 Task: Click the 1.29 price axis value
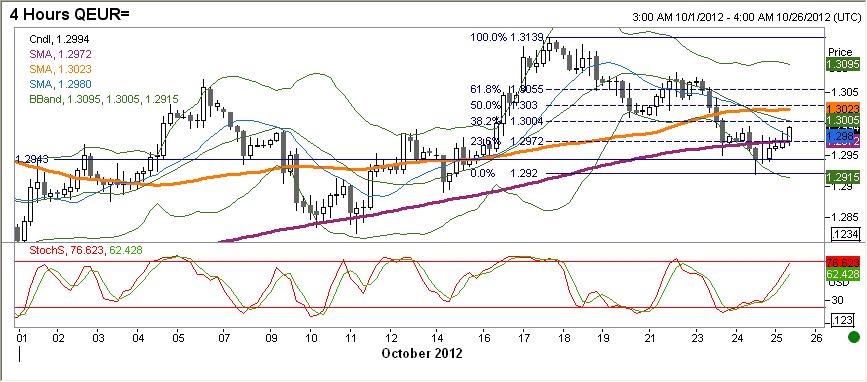tap(842, 187)
